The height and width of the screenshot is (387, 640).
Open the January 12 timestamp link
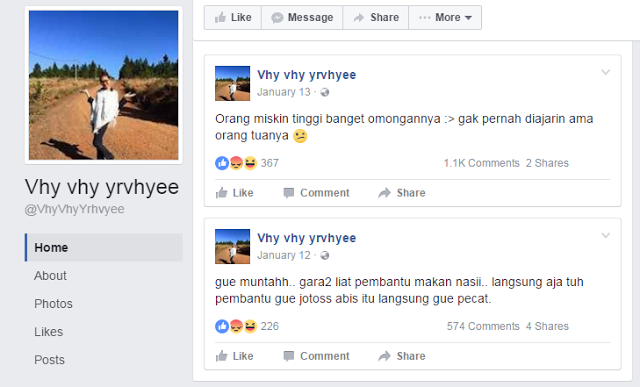284,256
